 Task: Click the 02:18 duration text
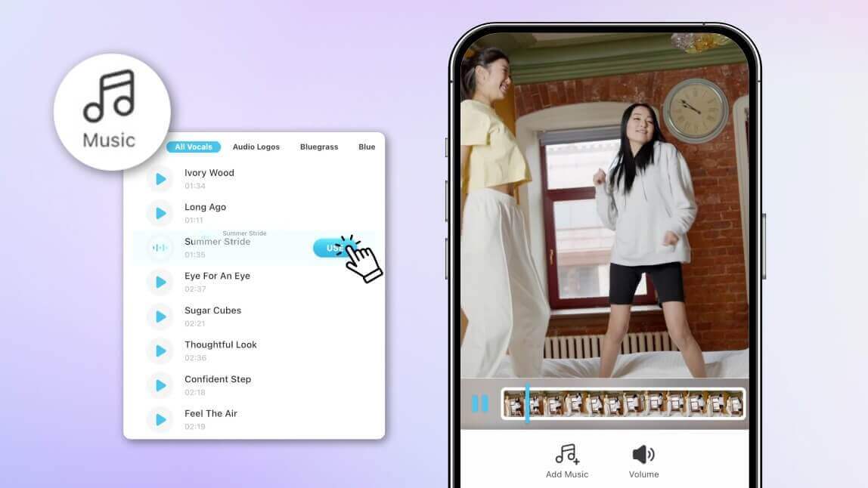point(195,392)
